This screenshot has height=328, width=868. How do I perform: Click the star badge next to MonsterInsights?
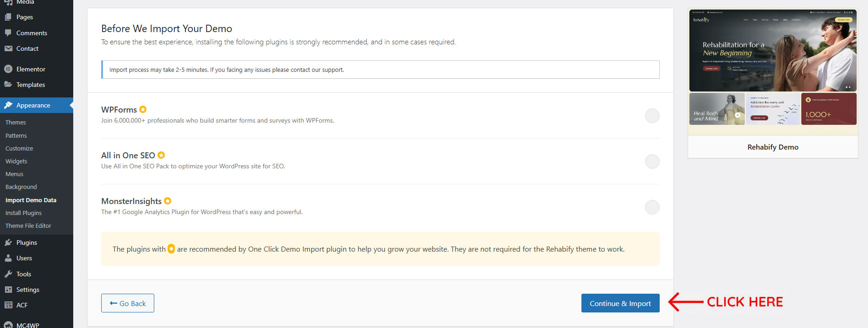pyautogui.click(x=168, y=201)
